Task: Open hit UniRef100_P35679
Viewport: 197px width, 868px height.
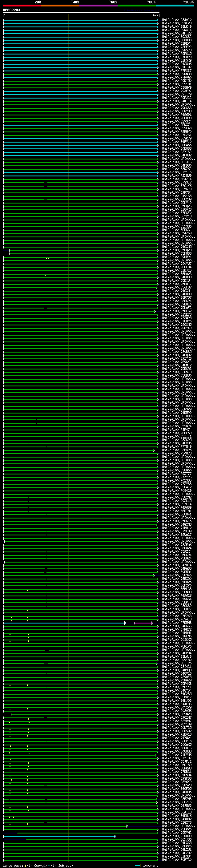Action: pyautogui.click(x=177, y=189)
